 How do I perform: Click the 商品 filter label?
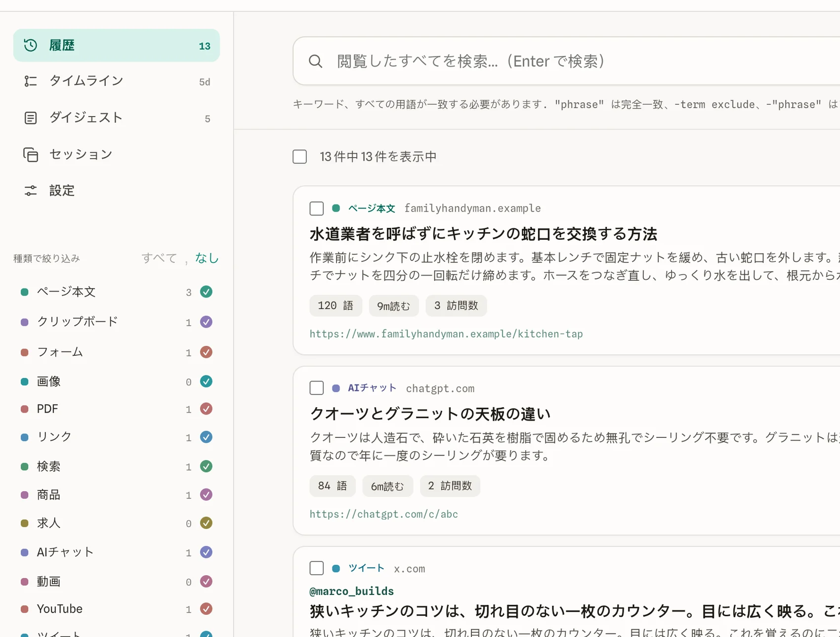[49, 495]
